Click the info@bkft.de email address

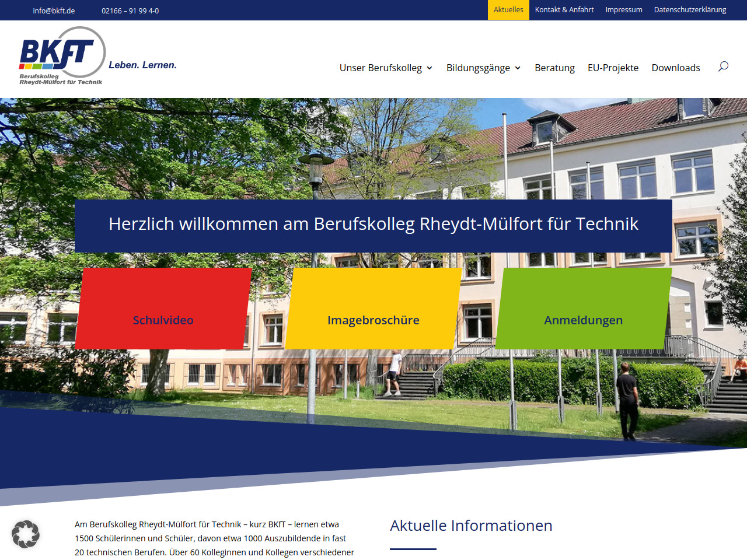point(54,10)
